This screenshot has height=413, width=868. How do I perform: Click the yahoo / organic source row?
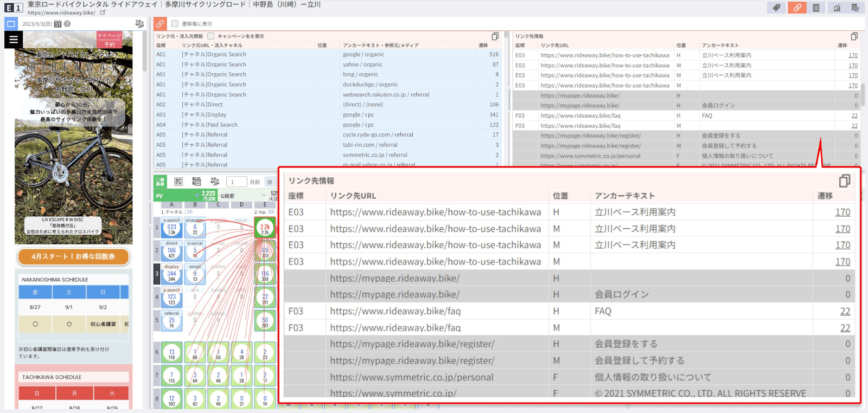(328, 64)
